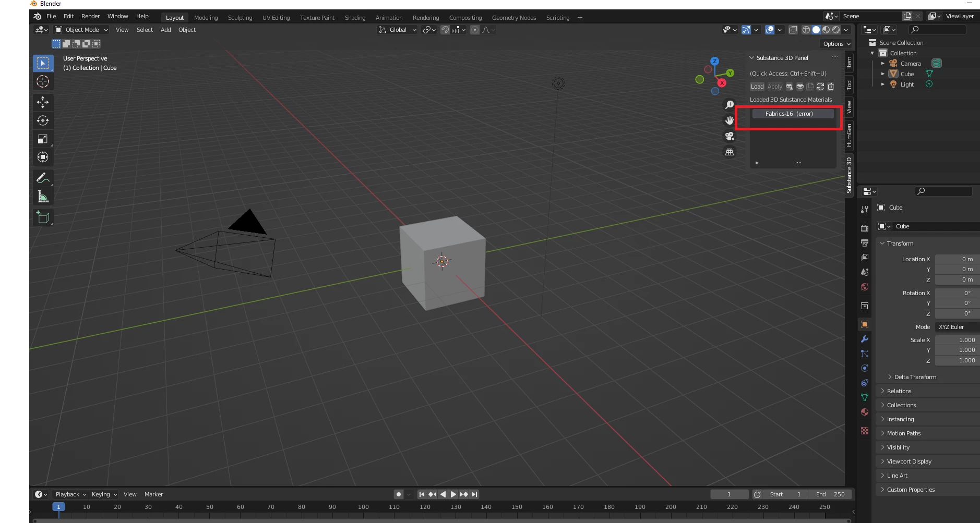Open the viewport Add menu
This screenshot has height=523, width=980.
[x=165, y=30]
